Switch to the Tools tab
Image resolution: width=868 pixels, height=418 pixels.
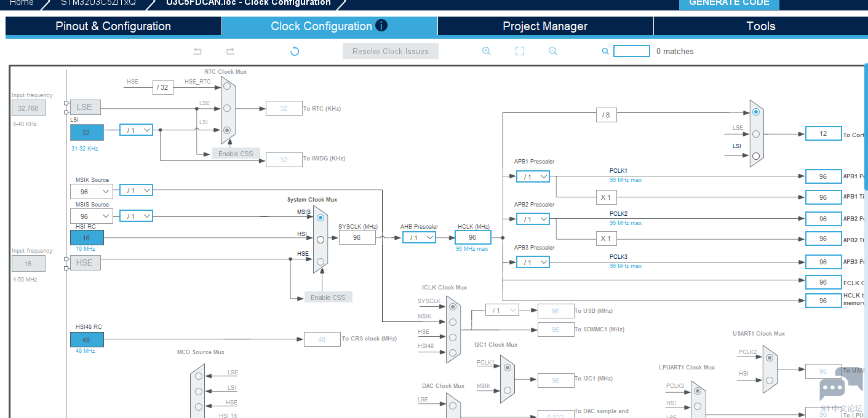tap(761, 26)
